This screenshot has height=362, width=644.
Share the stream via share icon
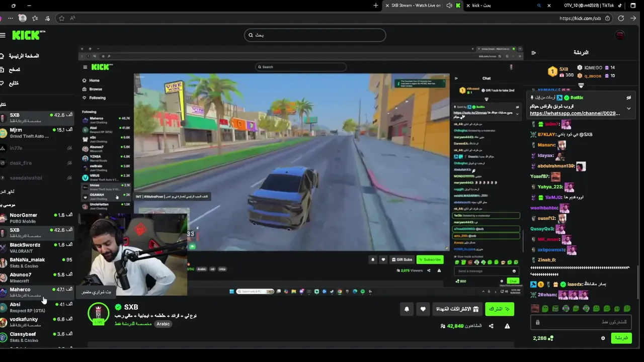pos(491,326)
